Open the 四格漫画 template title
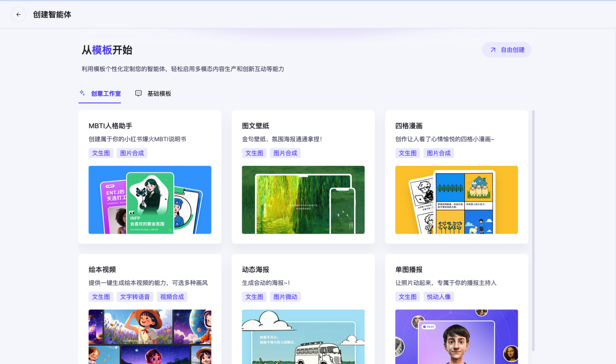The image size is (616, 364). (409, 126)
